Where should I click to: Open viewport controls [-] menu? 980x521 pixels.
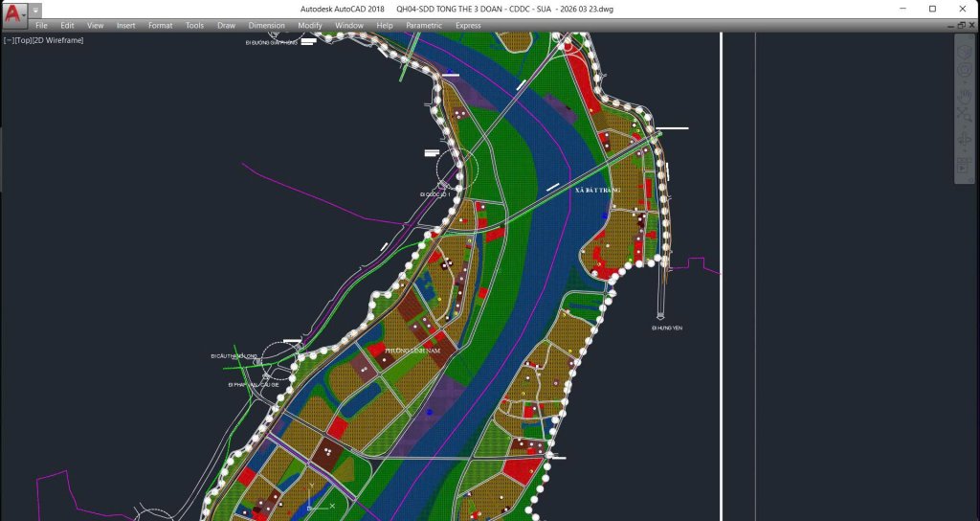[9, 40]
